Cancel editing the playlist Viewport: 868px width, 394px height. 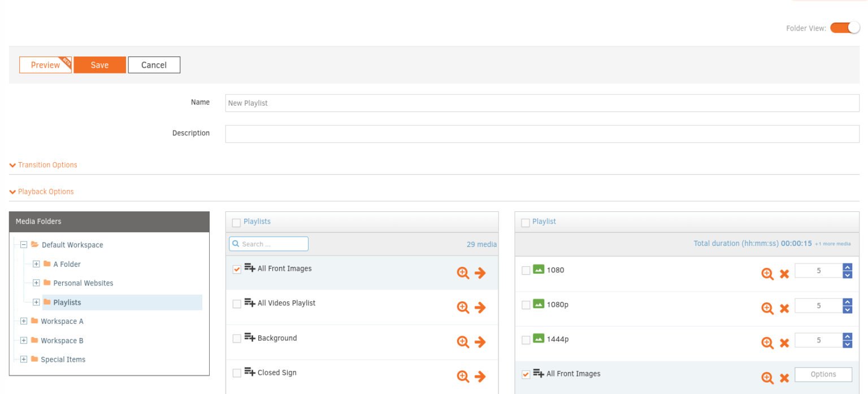pyautogui.click(x=154, y=64)
